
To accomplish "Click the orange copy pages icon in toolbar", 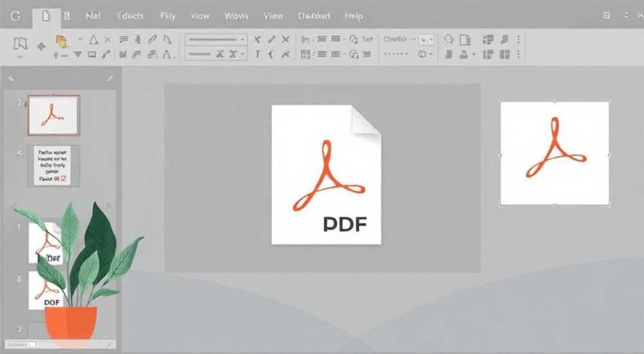I will [61, 41].
